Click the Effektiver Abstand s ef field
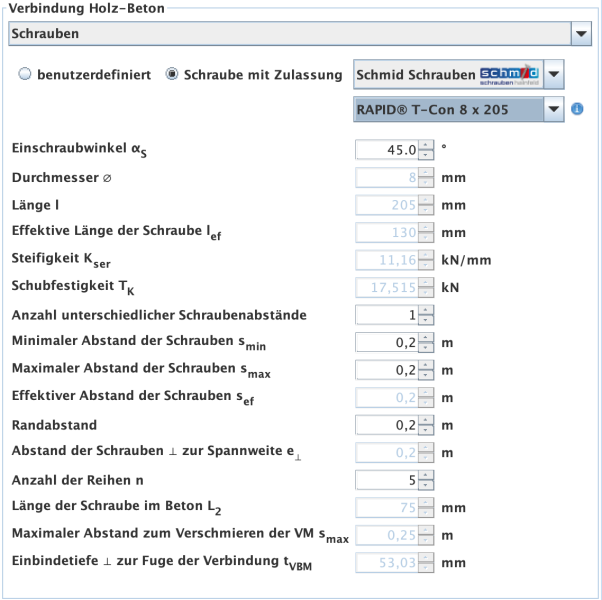The width and height of the screenshot is (602, 600). click(x=387, y=397)
